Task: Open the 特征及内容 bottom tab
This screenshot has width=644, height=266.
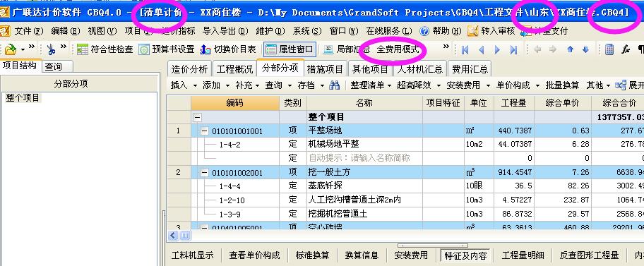Action: [465, 255]
